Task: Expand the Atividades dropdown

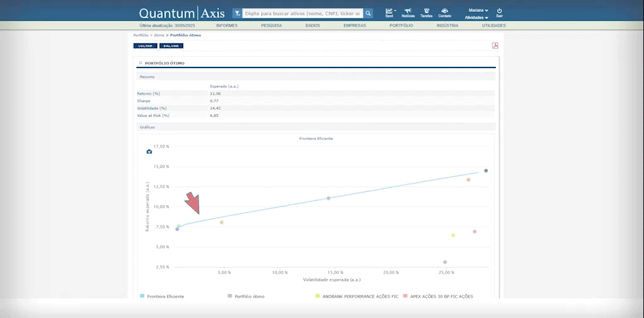Action: [476, 18]
